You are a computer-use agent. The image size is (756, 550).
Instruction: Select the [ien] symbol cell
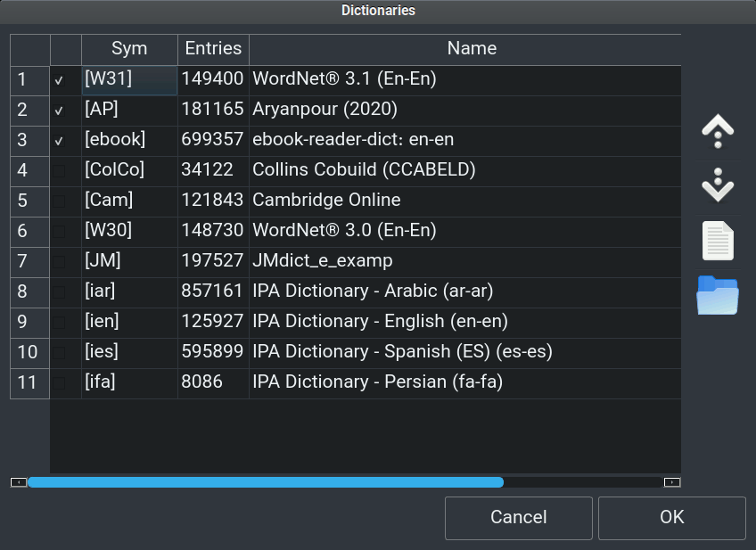(129, 323)
